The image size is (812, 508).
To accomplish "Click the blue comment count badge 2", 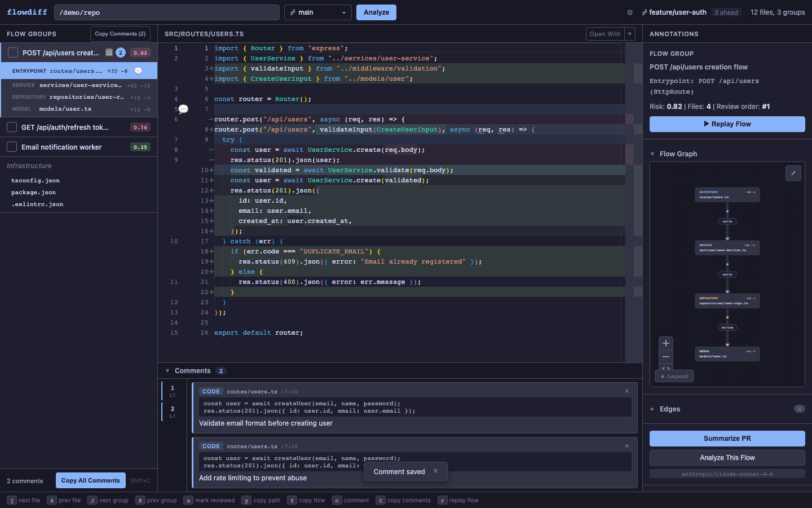I will tap(121, 52).
